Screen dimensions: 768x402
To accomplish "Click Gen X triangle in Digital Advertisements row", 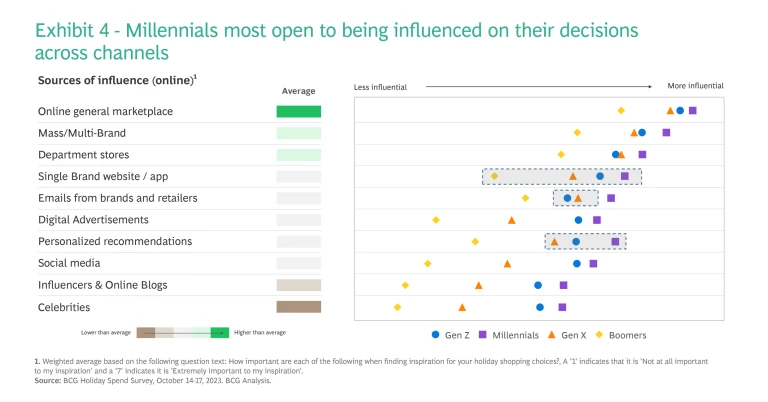I will click(512, 220).
